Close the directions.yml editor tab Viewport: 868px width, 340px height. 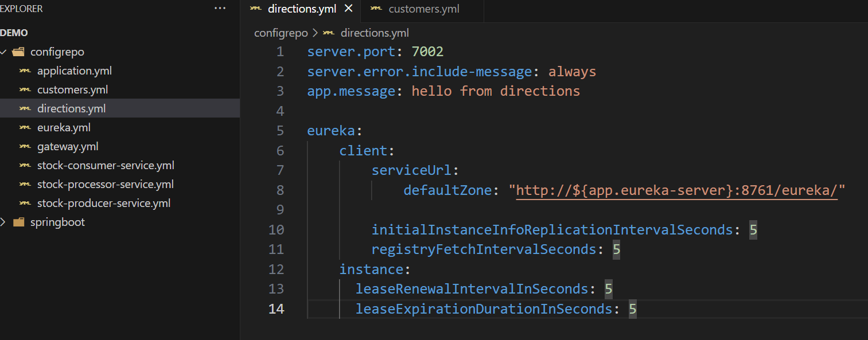(348, 9)
